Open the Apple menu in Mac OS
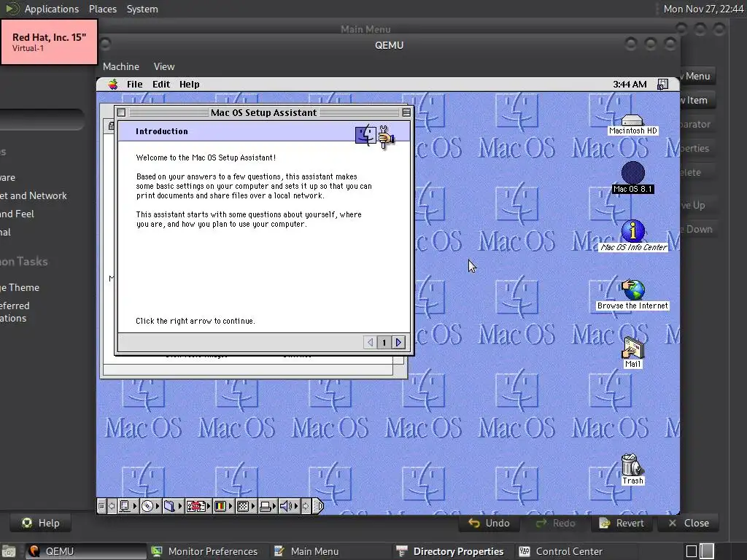This screenshot has height=560, width=747. 113,85
